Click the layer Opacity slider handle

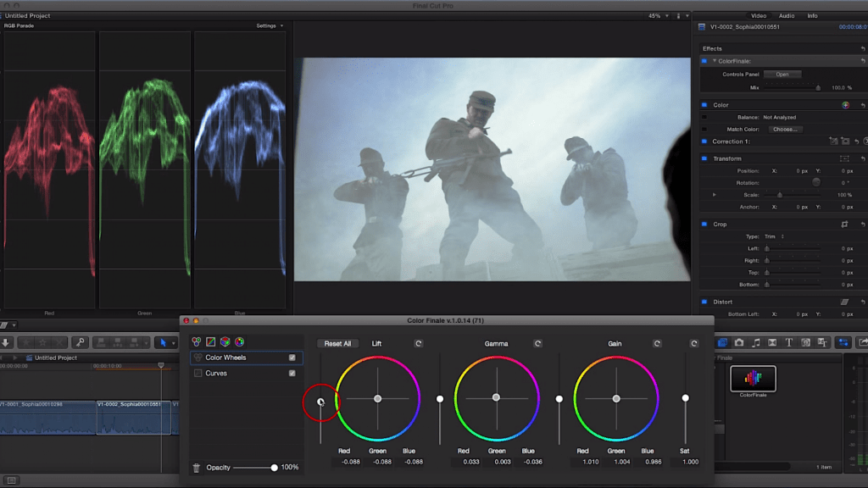[x=275, y=468]
